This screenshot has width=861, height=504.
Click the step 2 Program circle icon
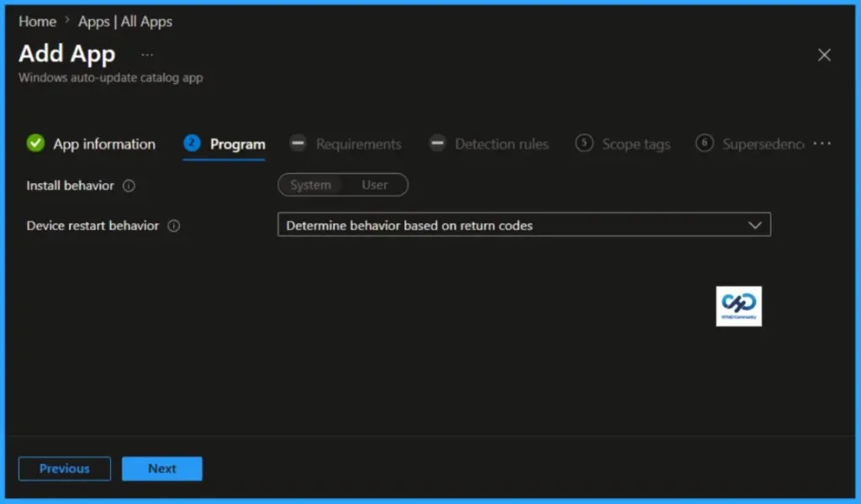192,143
